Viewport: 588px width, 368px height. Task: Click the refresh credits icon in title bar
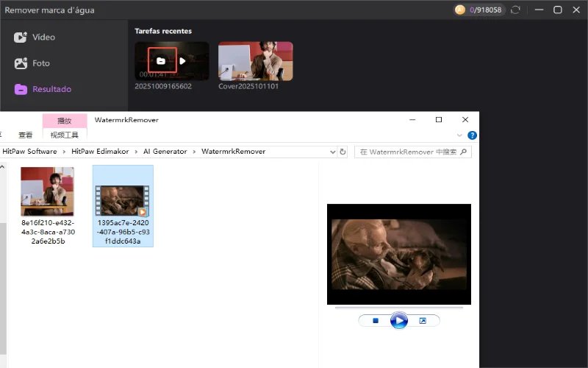(515, 10)
